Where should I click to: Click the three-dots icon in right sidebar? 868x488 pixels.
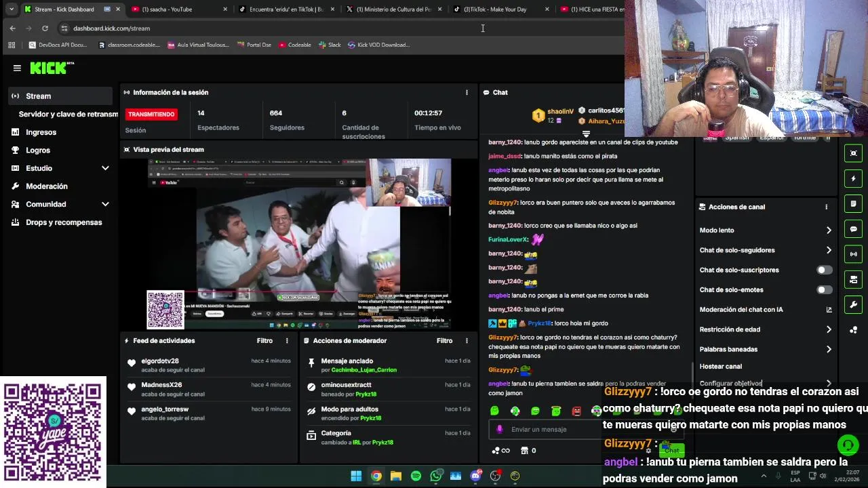854,330
